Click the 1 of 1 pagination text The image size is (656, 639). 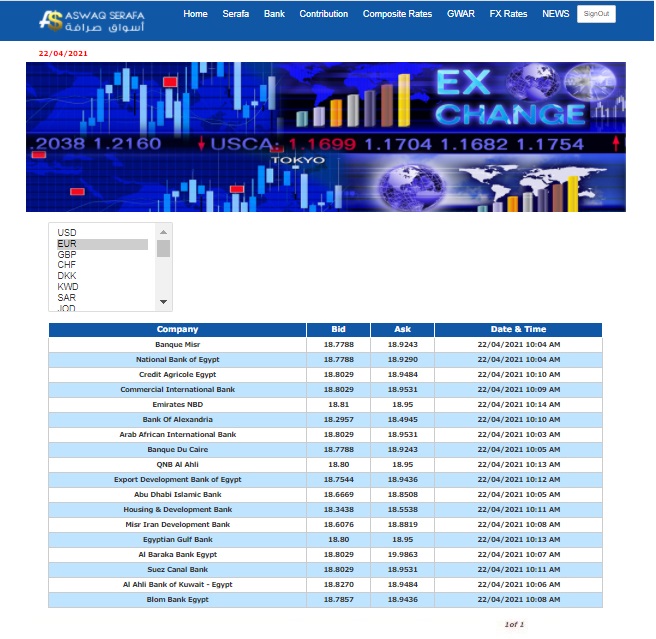[x=514, y=624]
